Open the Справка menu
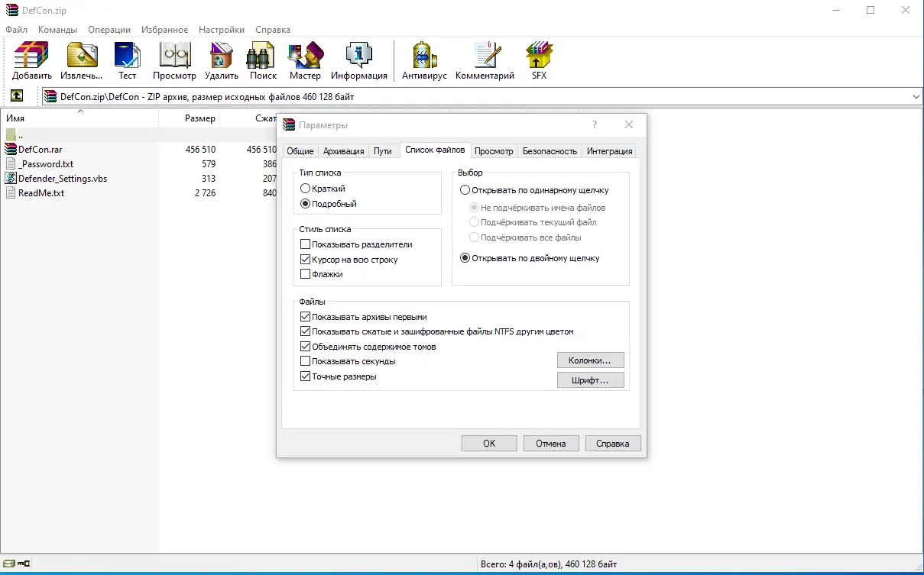This screenshot has width=924, height=575. (273, 30)
